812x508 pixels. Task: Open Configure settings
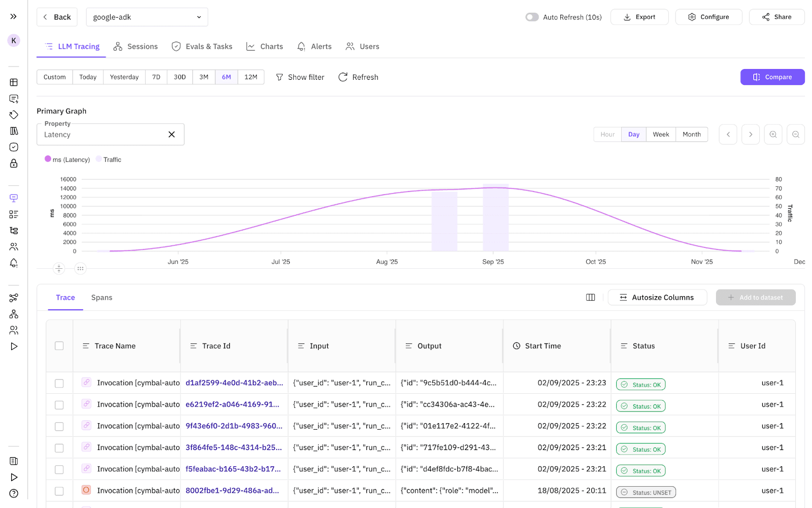708,17
